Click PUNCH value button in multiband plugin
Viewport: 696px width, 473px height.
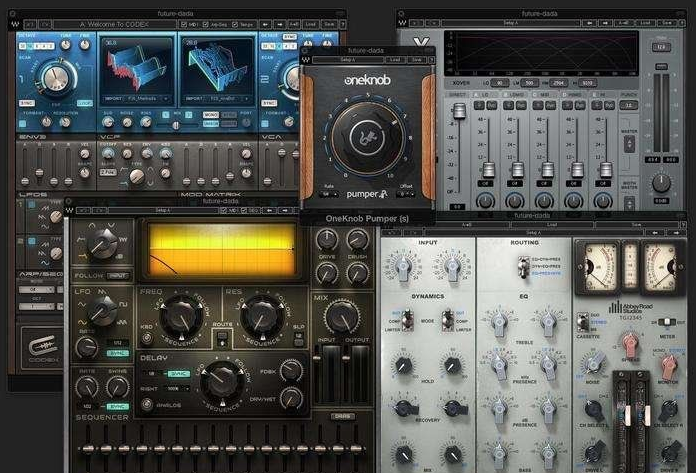click(x=629, y=105)
